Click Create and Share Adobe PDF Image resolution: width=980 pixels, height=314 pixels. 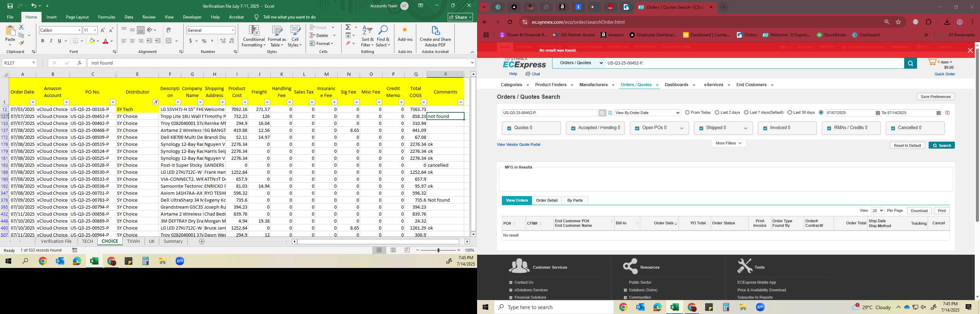click(x=435, y=37)
